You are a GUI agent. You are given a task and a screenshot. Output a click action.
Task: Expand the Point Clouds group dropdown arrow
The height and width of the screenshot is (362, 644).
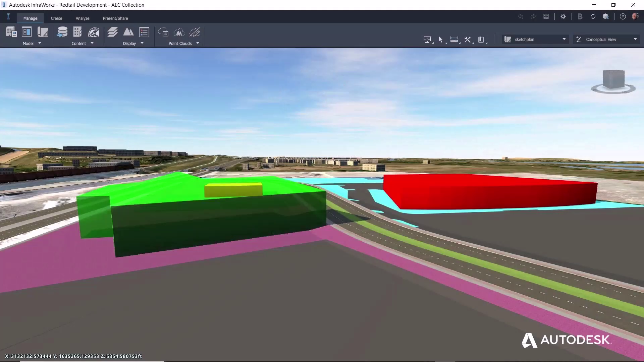(x=198, y=43)
